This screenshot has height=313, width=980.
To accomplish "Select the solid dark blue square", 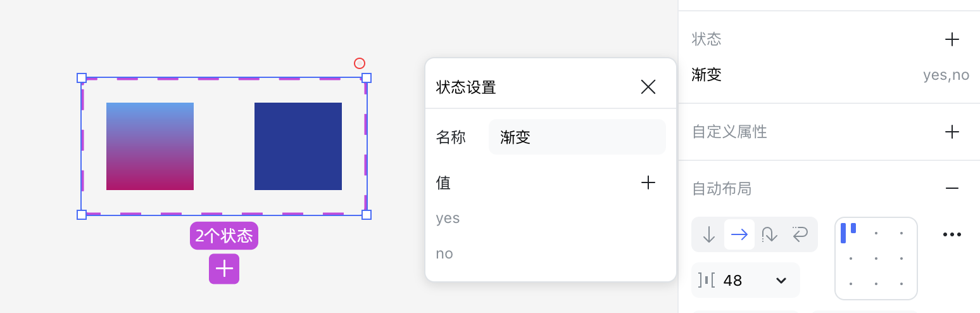I will (x=298, y=146).
